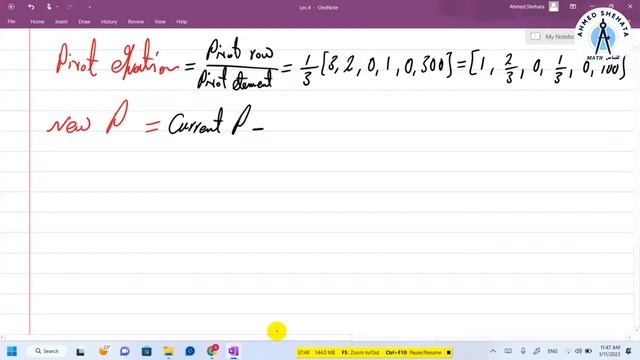Open the OneNote taskbar icon

(233, 351)
